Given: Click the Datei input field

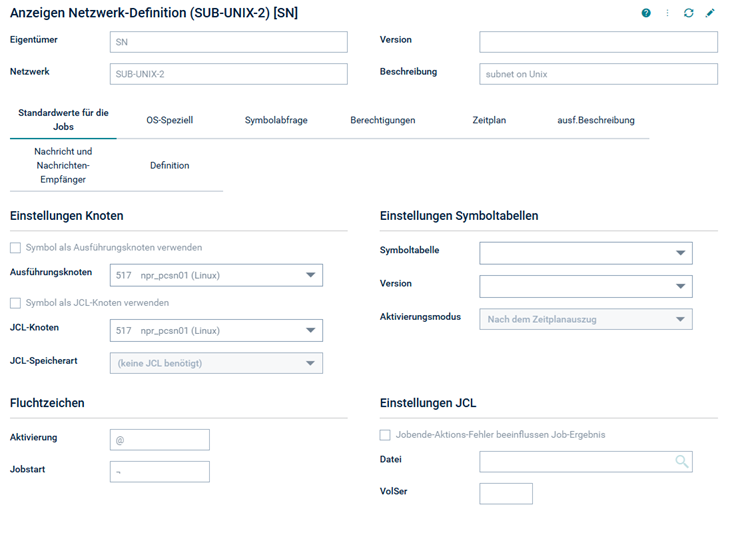Looking at the screenshot, I should click(586, 461).
